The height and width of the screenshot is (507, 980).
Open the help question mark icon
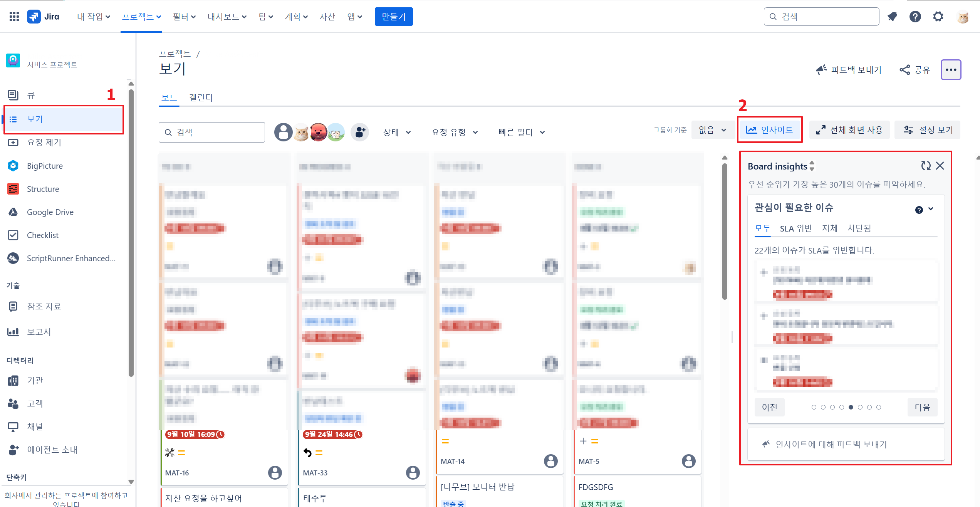point(915,17)
